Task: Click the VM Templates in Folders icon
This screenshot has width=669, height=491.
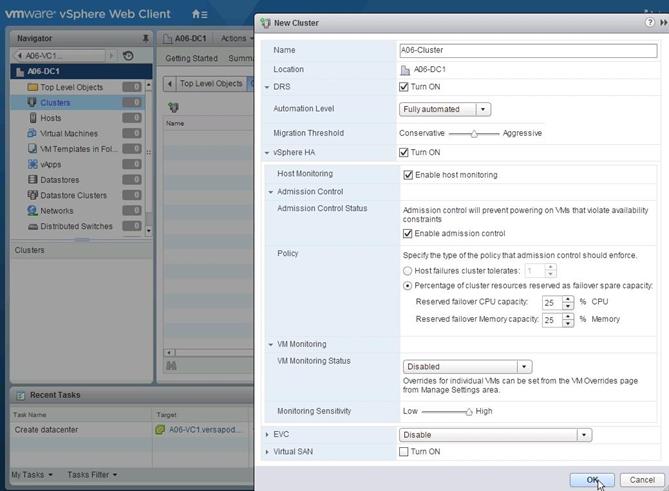Action: [32, 148]
